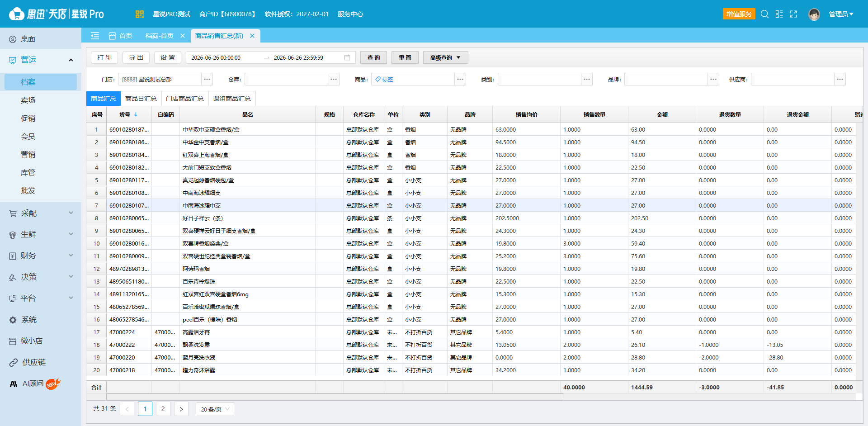The image size is (868, 426).
Task: Click the 商品 ellipsis picker button
Action: click(460, 79)
